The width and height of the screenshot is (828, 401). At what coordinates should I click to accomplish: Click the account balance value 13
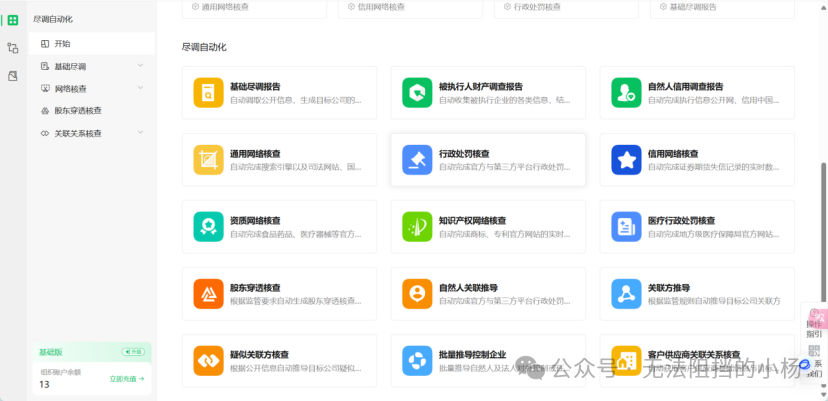(x=44, y=385)
